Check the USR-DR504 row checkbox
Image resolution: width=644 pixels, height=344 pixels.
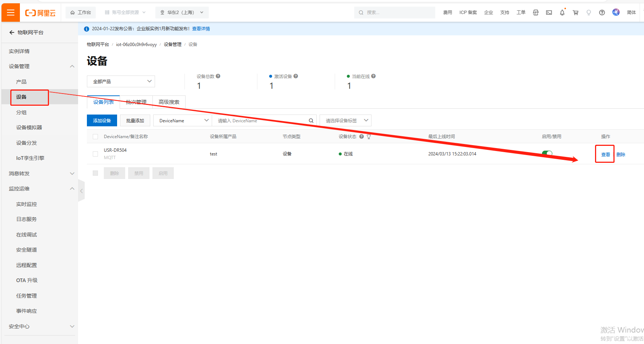[x=95, y=154]
